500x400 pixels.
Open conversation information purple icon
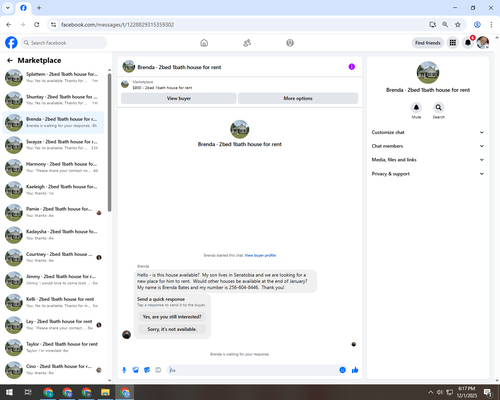pyautogui.click(x=352, y=67)
